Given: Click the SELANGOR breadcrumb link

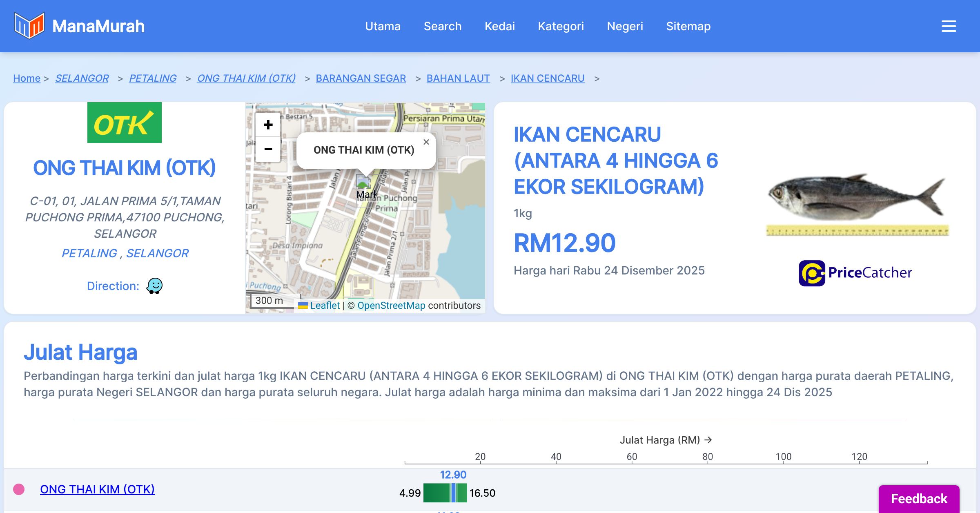Looking at the screenshot, I should [x=82, y=78].
